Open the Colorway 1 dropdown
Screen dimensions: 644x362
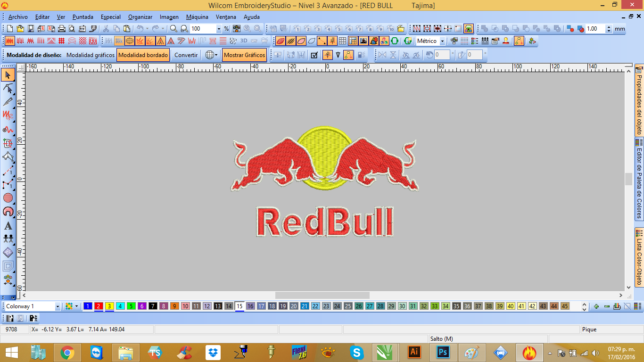58,306
